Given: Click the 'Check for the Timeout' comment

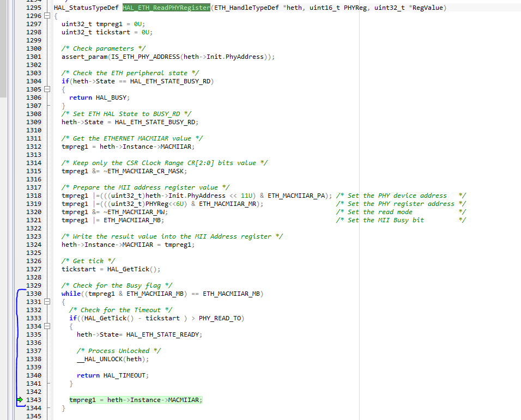Looking at the screenshot, I should point(120,310).
